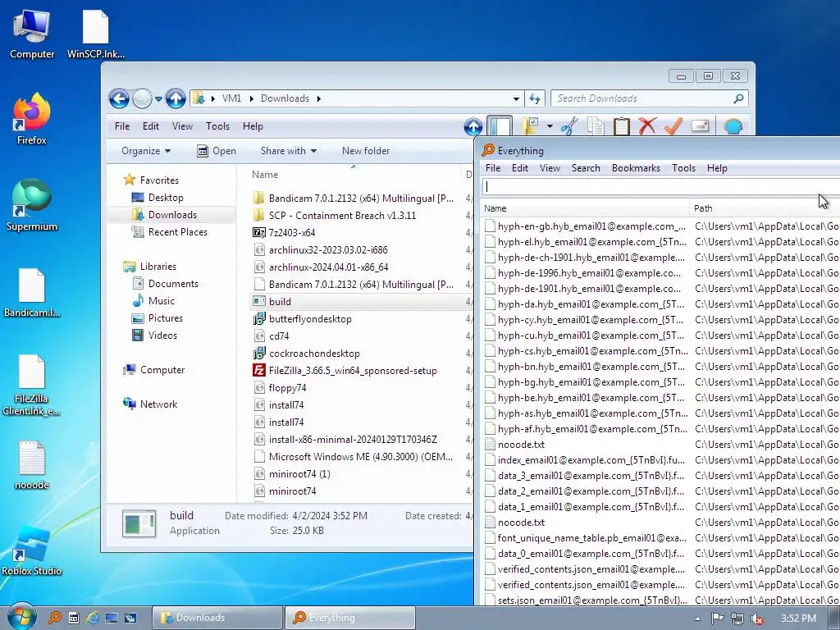This screenshot has height=630, width=840.
Task: Click the Cut scissors icon
Action: [569, 126]
